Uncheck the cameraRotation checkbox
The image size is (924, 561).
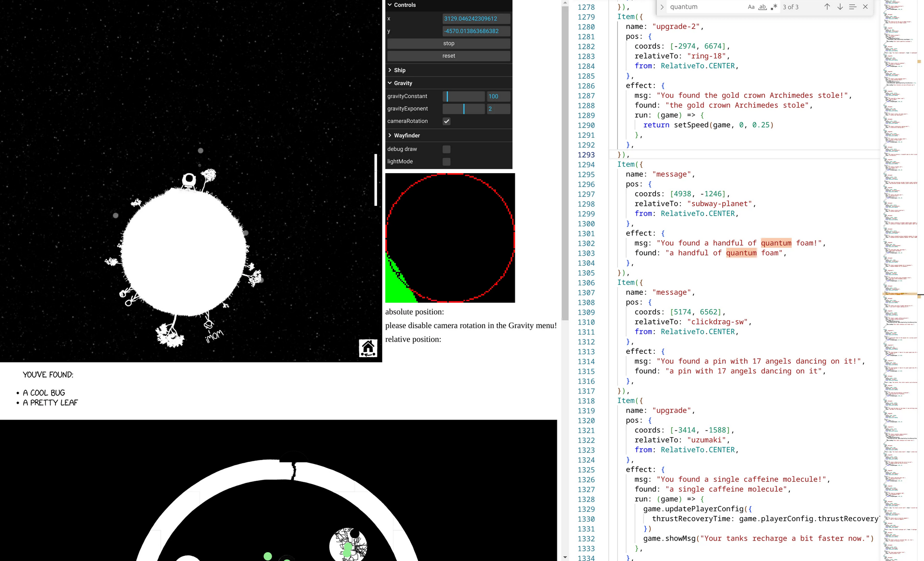click(x=446, y=121)
